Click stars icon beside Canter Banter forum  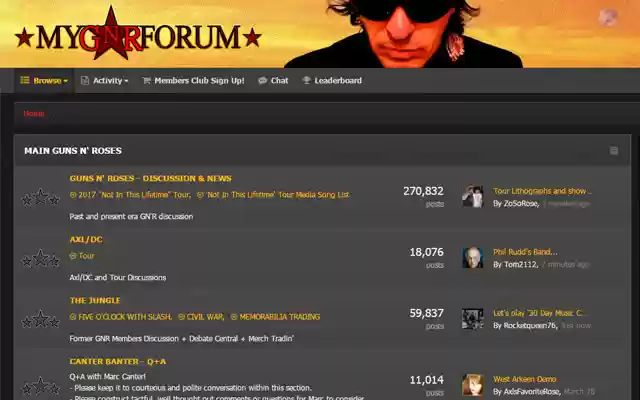click(40, 386)
